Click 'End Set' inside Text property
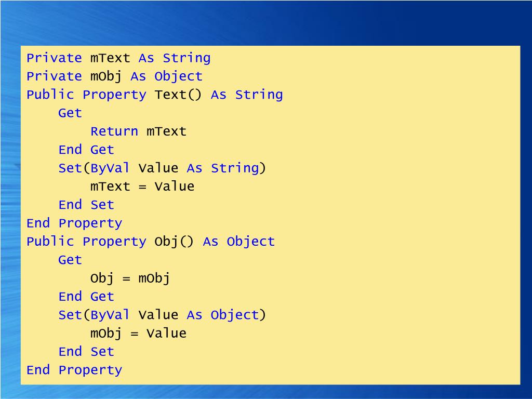Viewport: 532px width, 399px height. [x=86, y=205]
